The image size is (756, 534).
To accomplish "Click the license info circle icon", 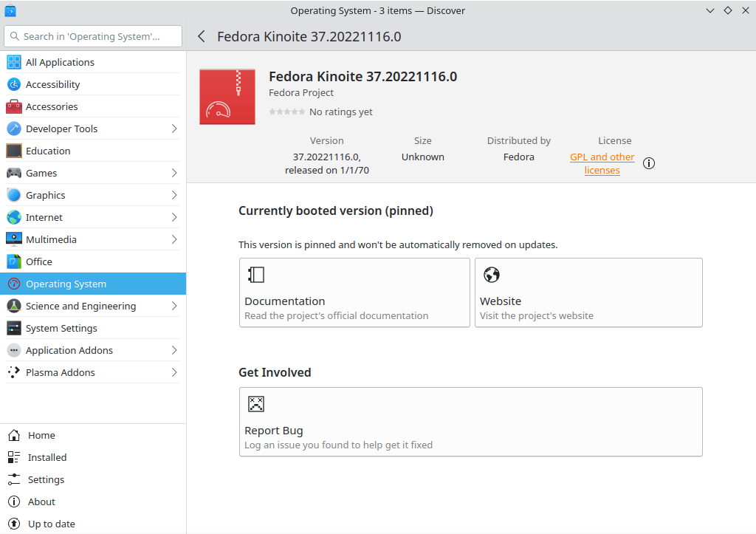I will click(x=649, y=163).
